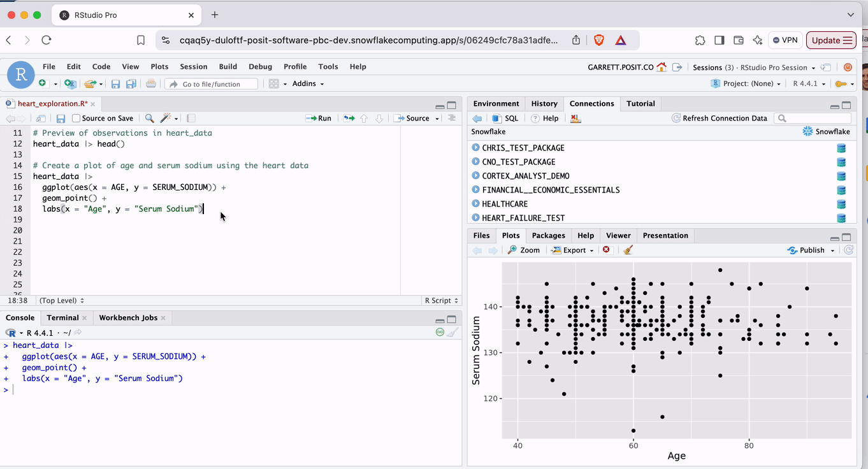Open the Plots menu in menu bar
The image size is (868, 469).
click(x=159, y=67)
